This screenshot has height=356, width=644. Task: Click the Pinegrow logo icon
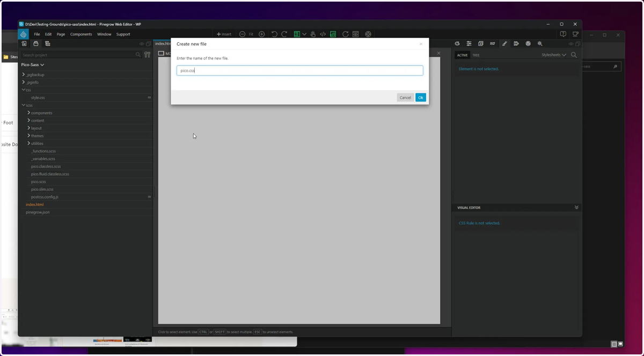coord(24,34)
